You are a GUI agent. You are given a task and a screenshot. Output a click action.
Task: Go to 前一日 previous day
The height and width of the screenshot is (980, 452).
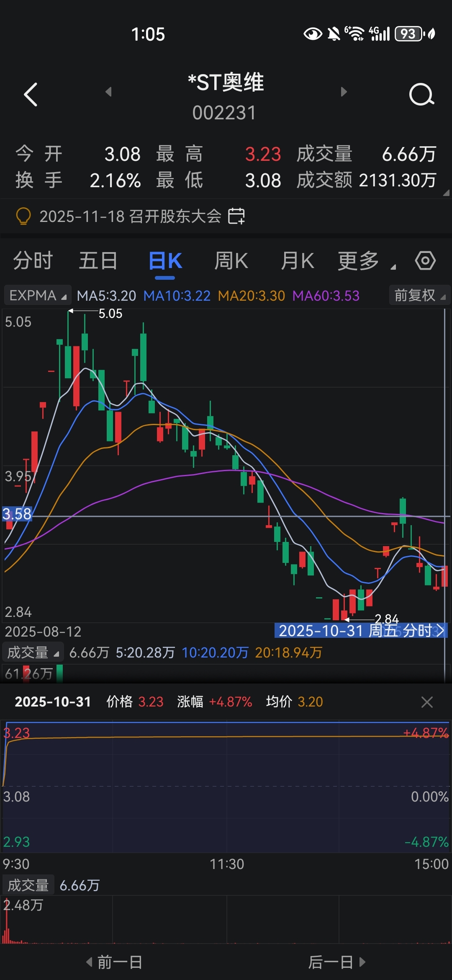coord(114,962)
